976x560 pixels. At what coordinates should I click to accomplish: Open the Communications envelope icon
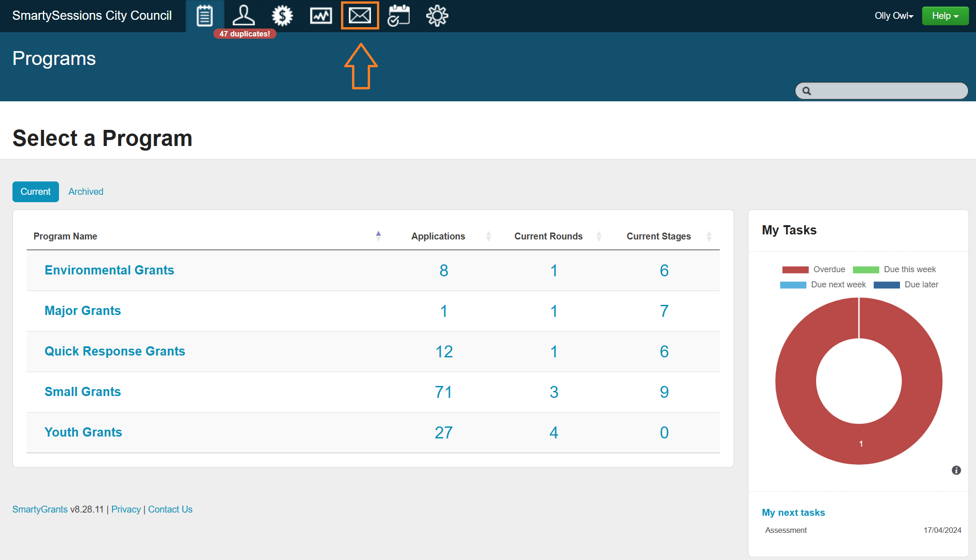(x=360, y=16)
